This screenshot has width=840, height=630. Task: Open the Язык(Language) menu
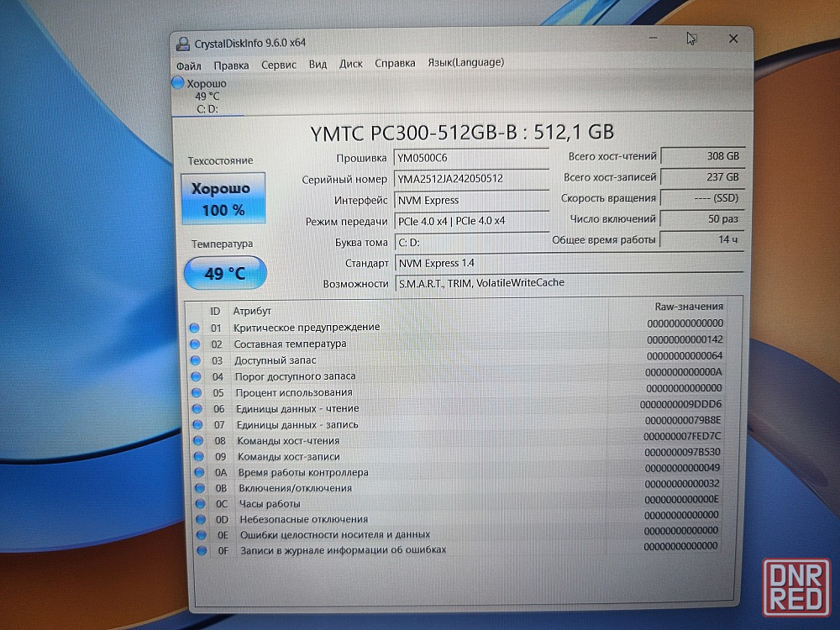[x=465, y=62]
